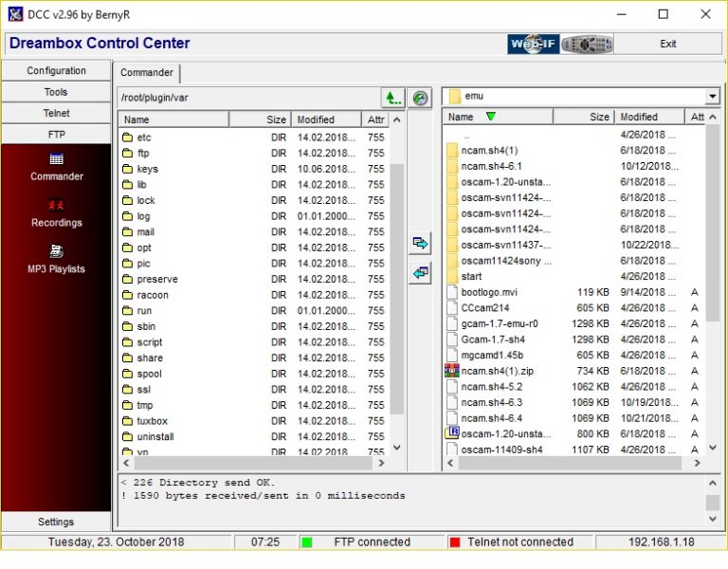Sort left pane by Modified column
The image size is (728, 569).
(x=326, y=119)
